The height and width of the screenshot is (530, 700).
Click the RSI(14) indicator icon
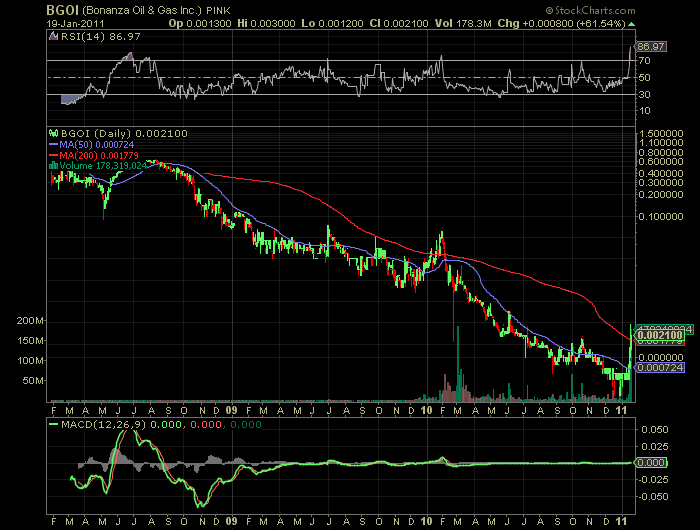[x=54, y=37]
